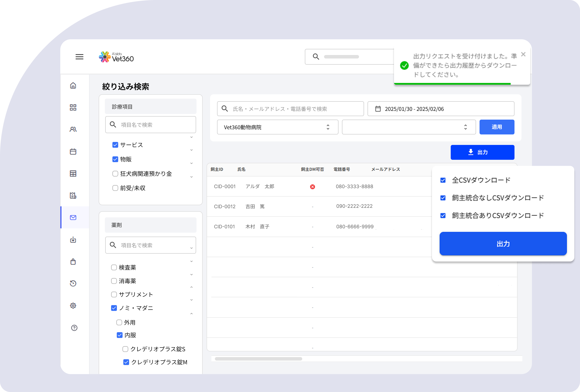Expand the ノミ・マダニ row chevron
The width and height of the screenshot is (580, 392).
192,300
